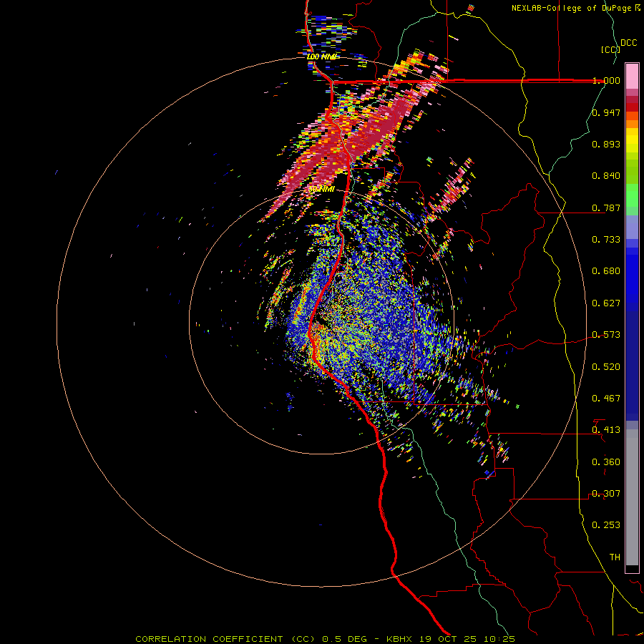
Task: Select the 0.467 scale value
Action: [606, 399]
